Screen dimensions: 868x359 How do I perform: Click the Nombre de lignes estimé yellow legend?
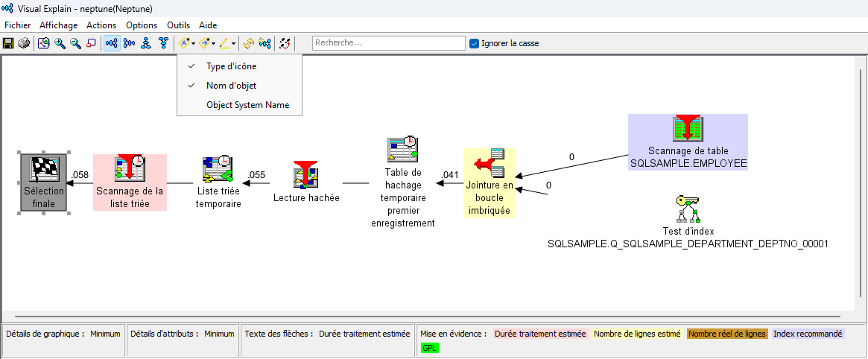coord(637,334)
